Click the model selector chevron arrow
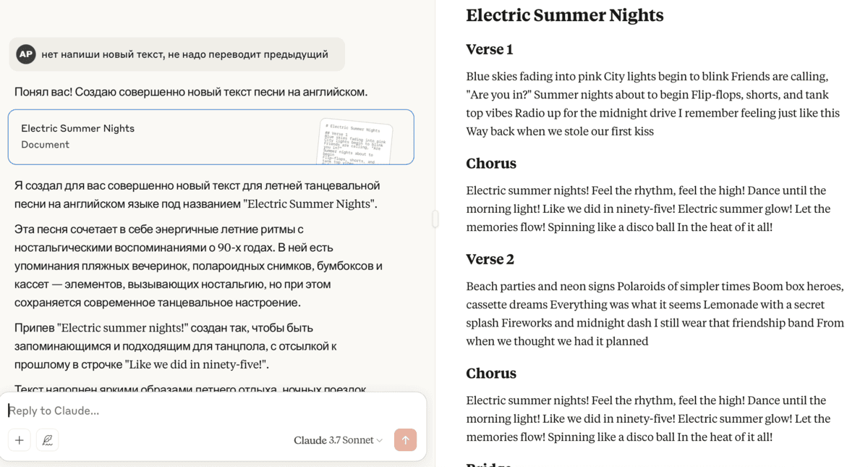The width and height of the screenshot is (868, 467). click(380, 441)
